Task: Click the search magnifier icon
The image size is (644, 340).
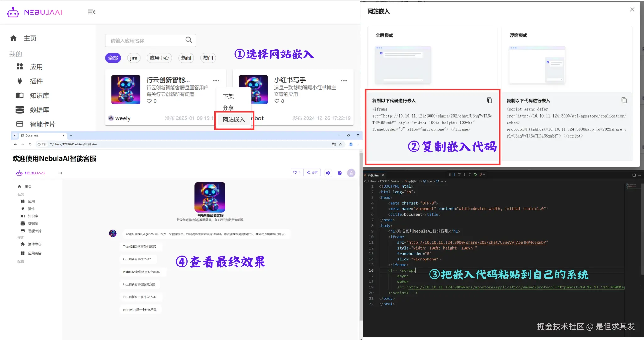Action: tap(189, 40)
